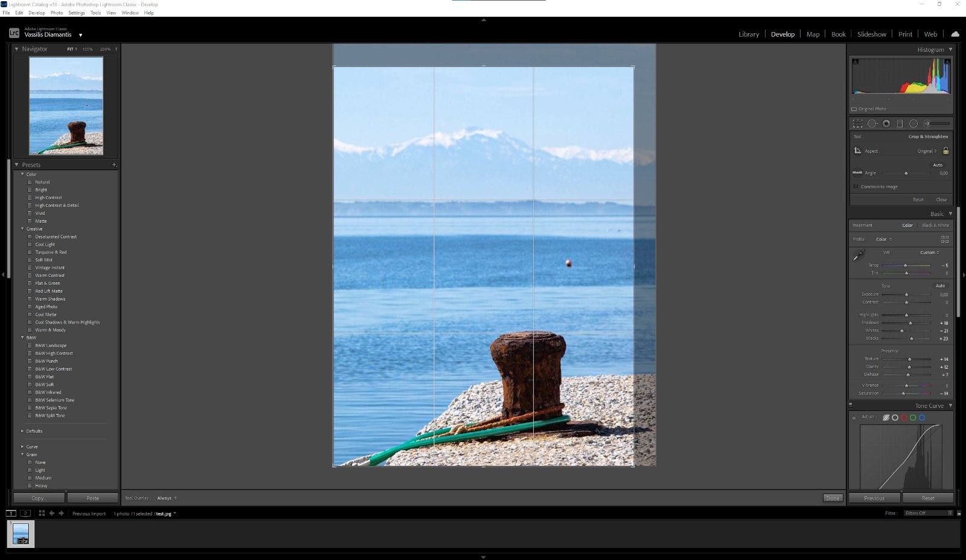Screen dimensions: 966x560
Task: Click the Saturation slider handle
Action: pyautogui.click(x=903, y=393)
